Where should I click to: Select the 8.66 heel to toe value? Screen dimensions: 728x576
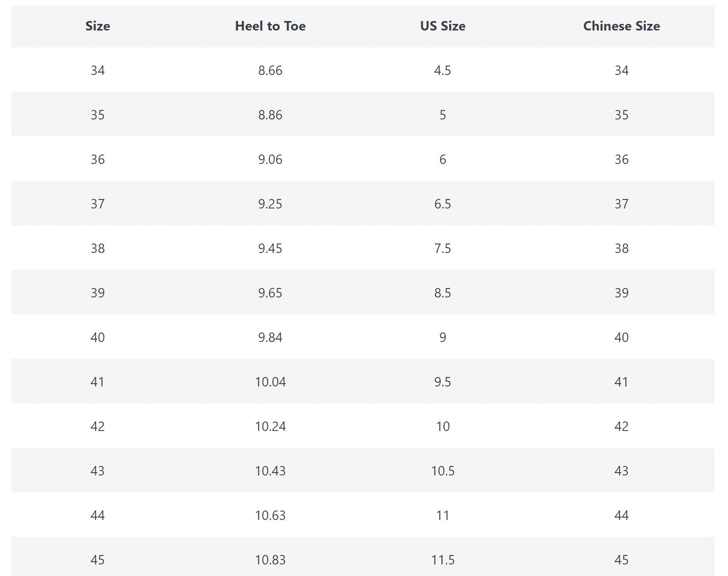click(x=270, y=70)
